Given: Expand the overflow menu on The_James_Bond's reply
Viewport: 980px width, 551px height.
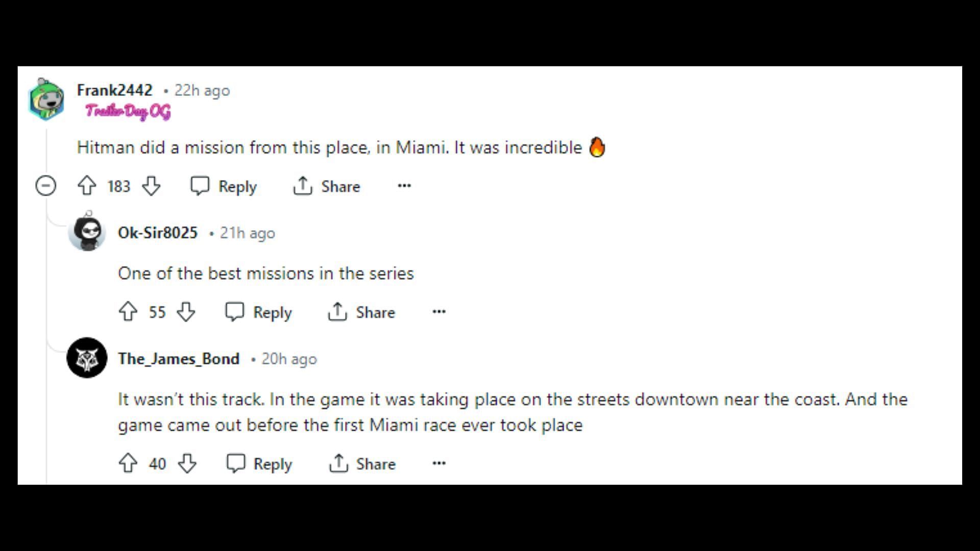Looking at the screenshot, I should [438, 464].
